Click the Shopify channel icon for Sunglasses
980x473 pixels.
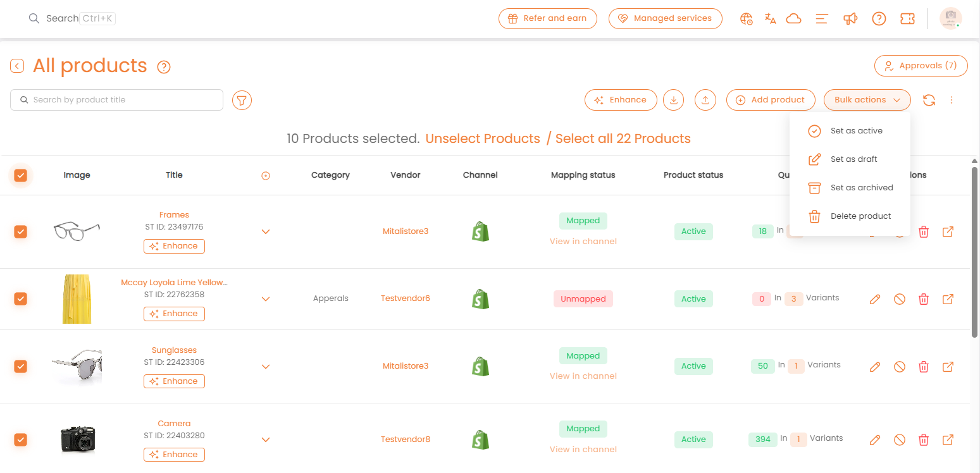coord(480,366)
